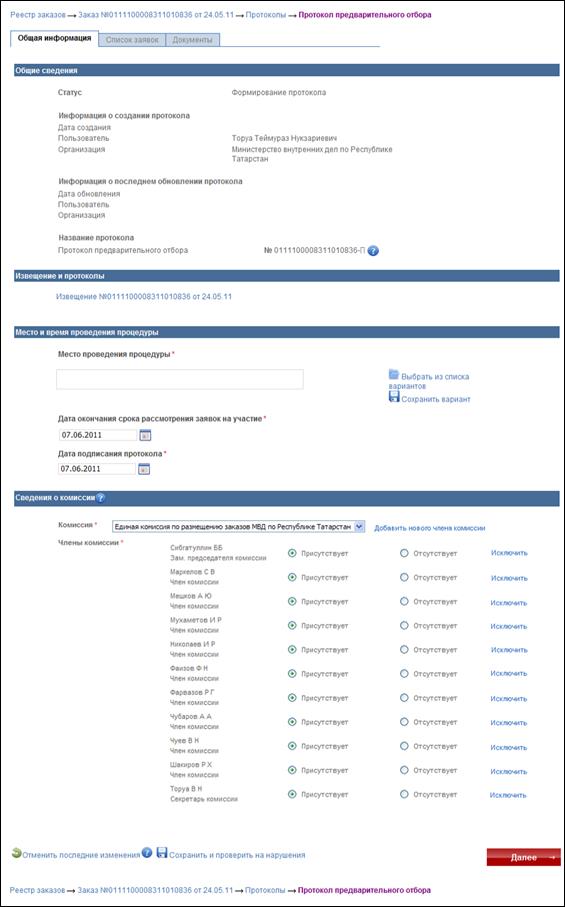Viewport: 565px width, 907px height.
Task: Exclude secretary Торуа В Н
Action: (x=508, y=795)
